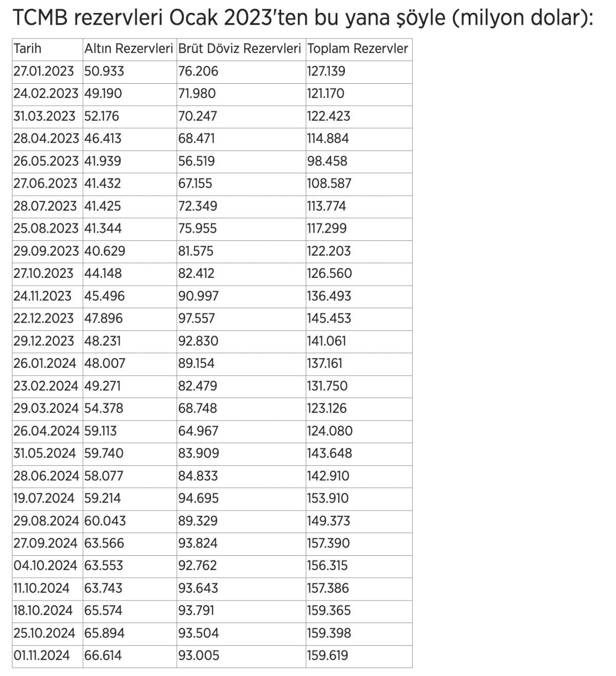Click the heading text about TCMB rezervleri
This screenshot has height=676, width=616.
click(x=303, y=18)
